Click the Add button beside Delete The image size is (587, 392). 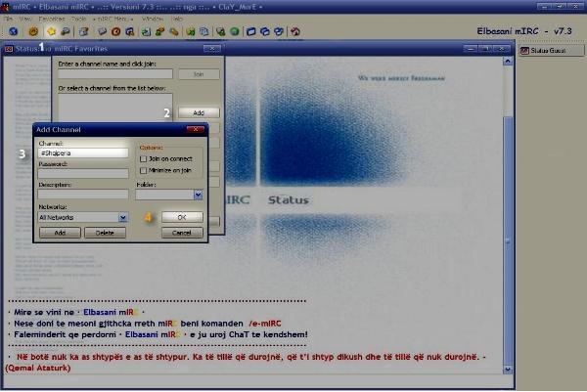(60, 233)
